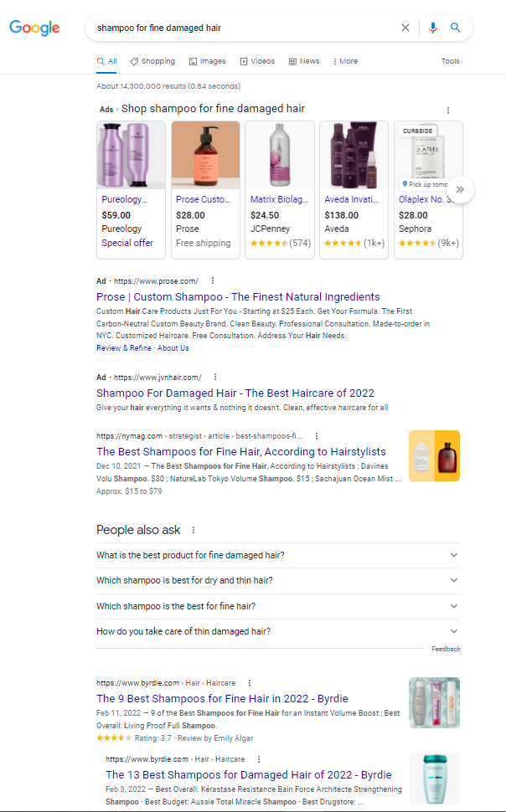Open the Aveda Invati... product link
The width and height of the screenshot is (506, 812).
(352, 199)
